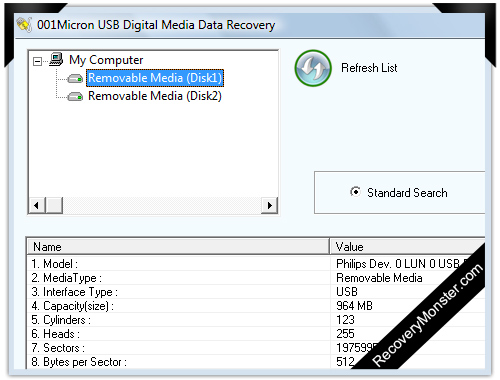Click the My Computer icon in tree
500x380 pixels.
tap(56, 60)
